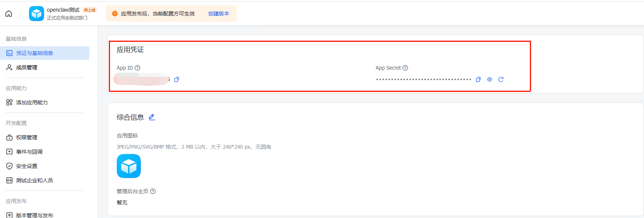Select 事件与回调 in sidebar
Screen dimensions: 644x218
coord(29,152)
